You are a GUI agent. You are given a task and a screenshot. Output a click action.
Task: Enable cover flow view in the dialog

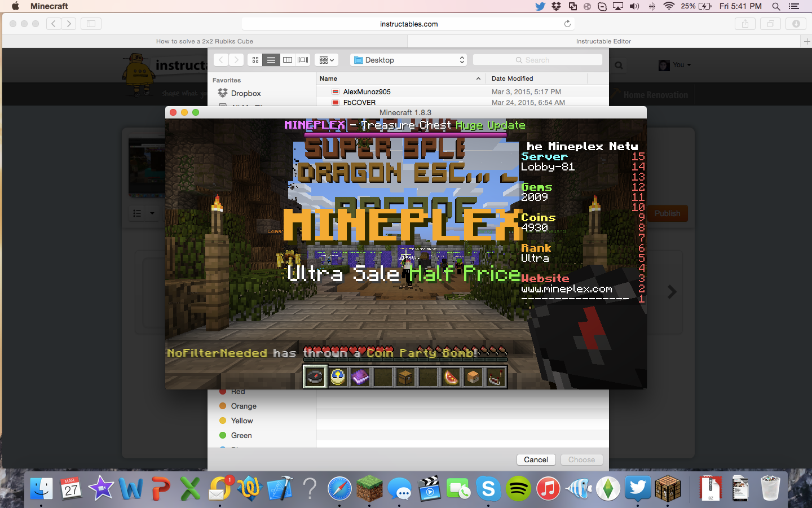coord(303,59)
